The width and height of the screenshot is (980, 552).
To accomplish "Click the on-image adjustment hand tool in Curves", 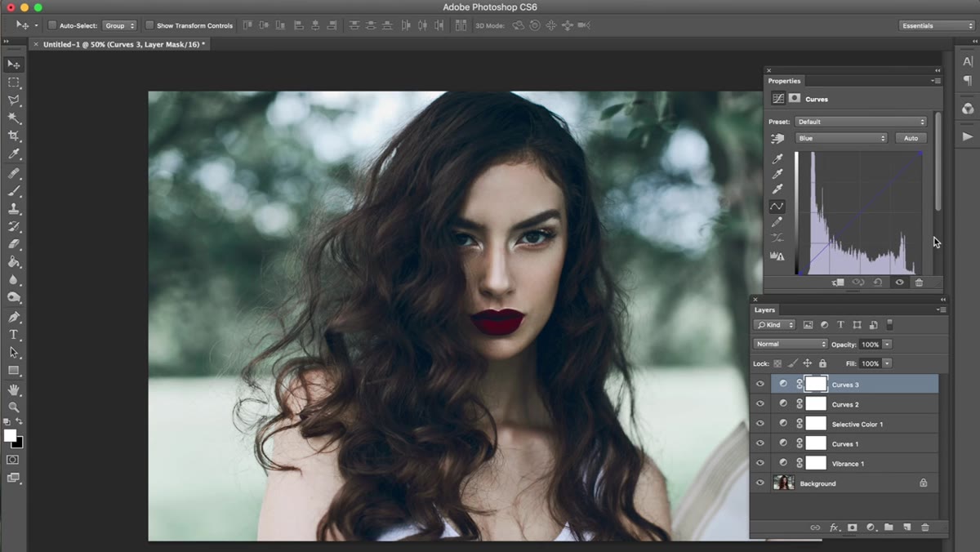I will [x=777, y=138].
